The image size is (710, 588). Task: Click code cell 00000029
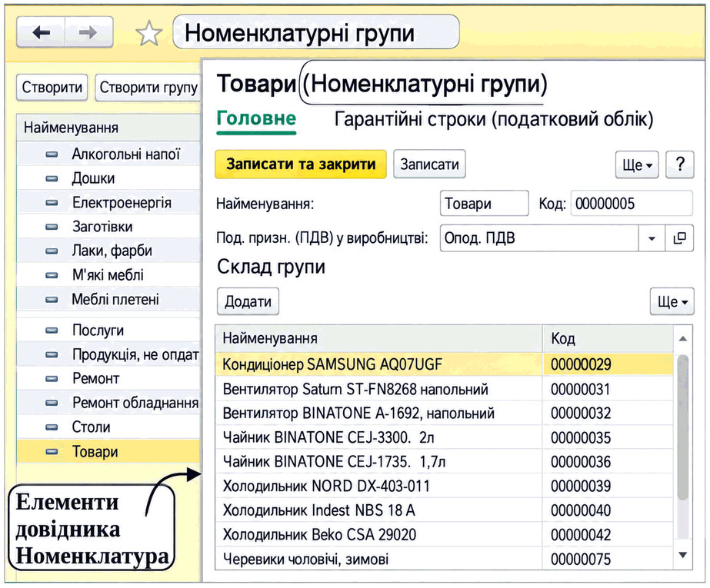click(x=608, y=364)
